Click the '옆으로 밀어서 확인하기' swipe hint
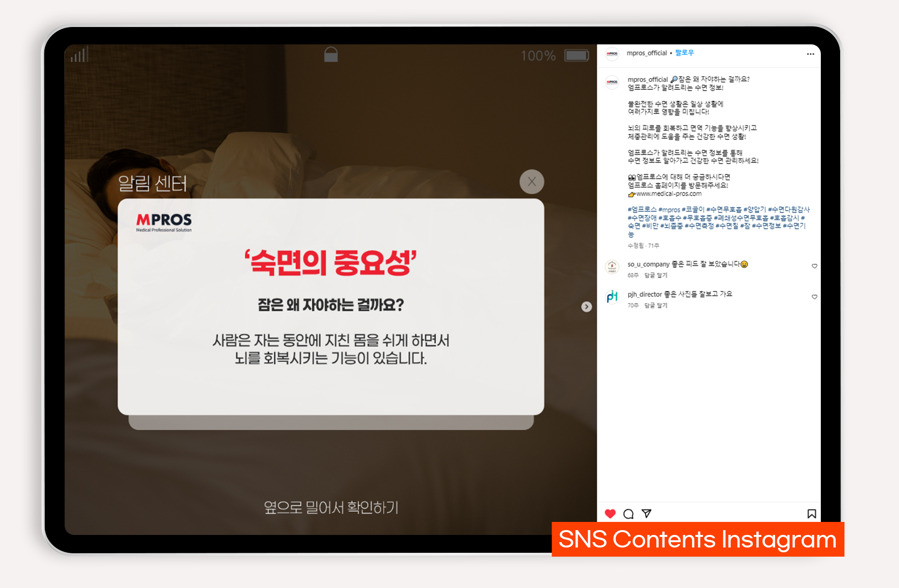 331,507
